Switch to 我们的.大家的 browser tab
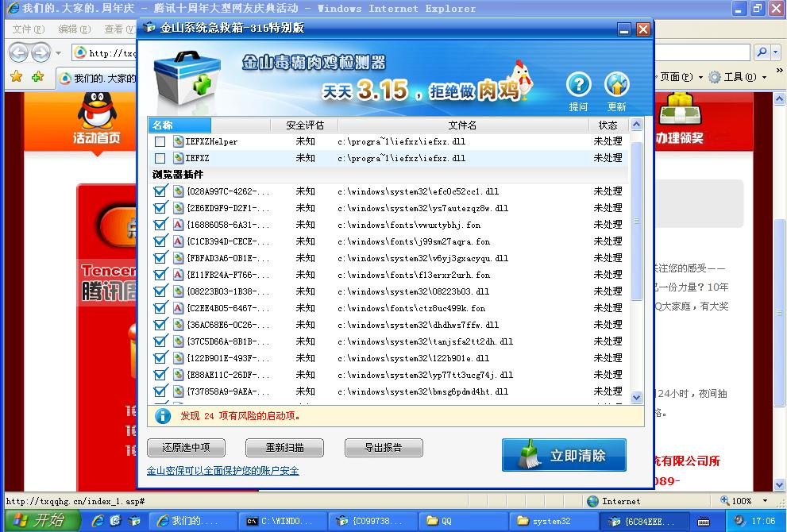Screen dimensions: 787x532 pos(96,78)
